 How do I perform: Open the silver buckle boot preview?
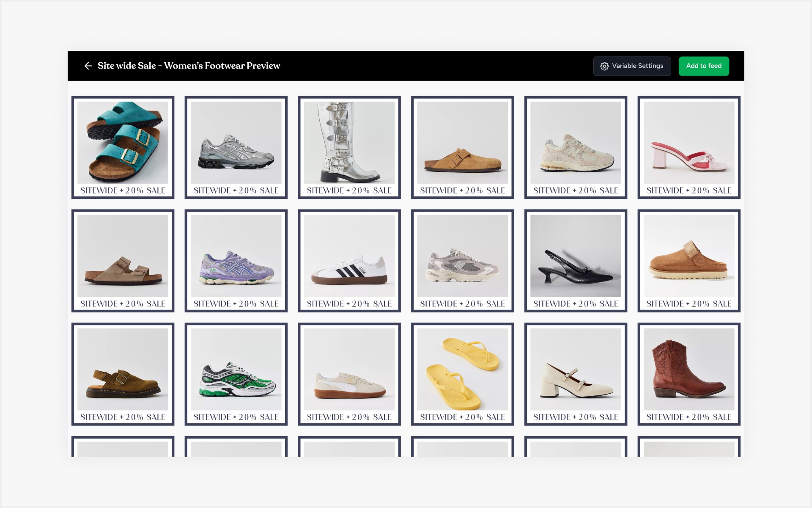click(x=349, y=143)
